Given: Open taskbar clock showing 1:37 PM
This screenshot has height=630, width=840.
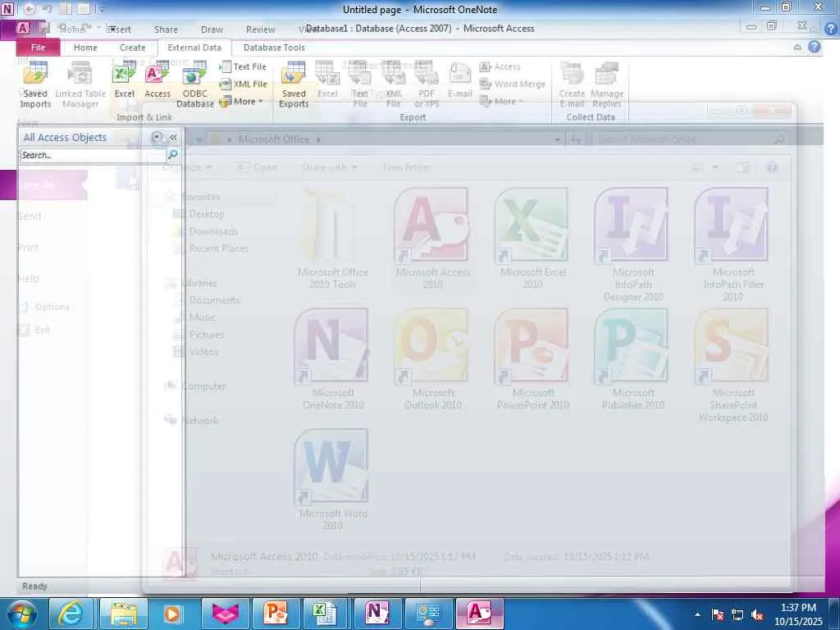Looking at the screenshot, I should pos(798,614).
